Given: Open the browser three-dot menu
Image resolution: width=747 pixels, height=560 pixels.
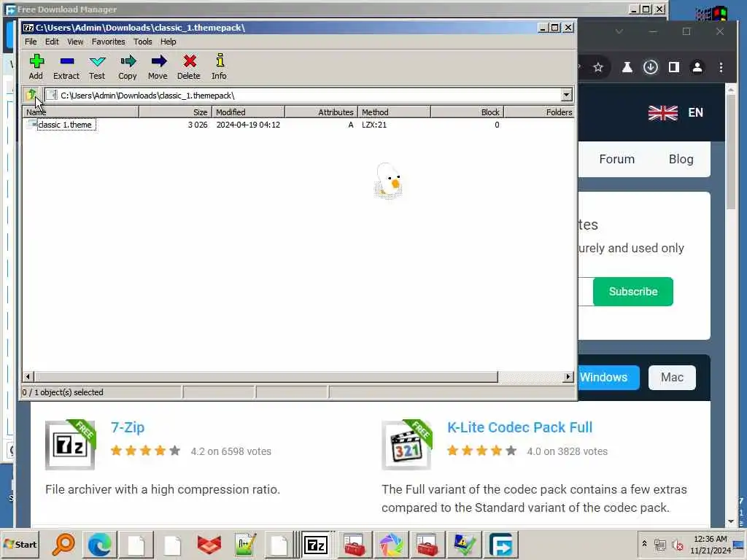Looking at the screenshot, I should pos(721,67).
